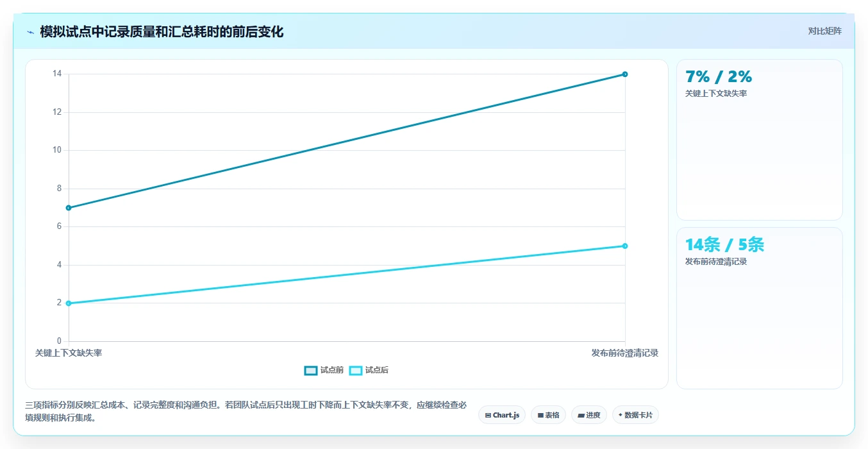Click the y-axis label 10
868x449 pixels.
tap(57, 150)
